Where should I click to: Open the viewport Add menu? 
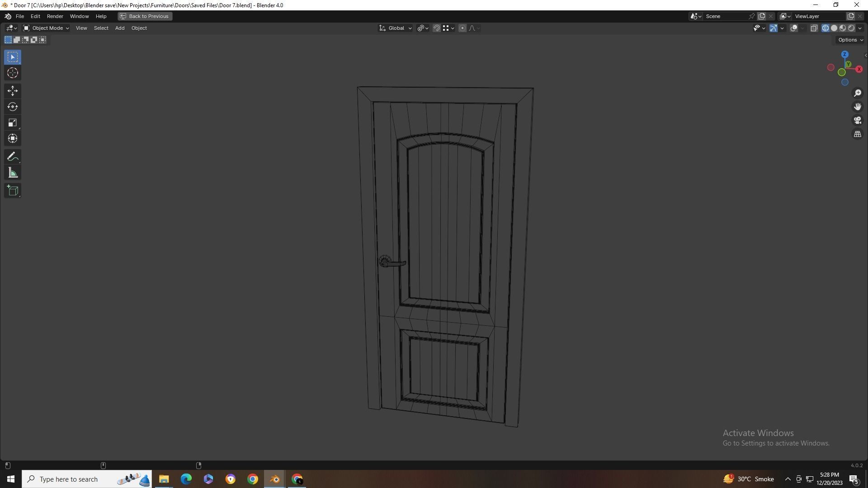point(120,28)
